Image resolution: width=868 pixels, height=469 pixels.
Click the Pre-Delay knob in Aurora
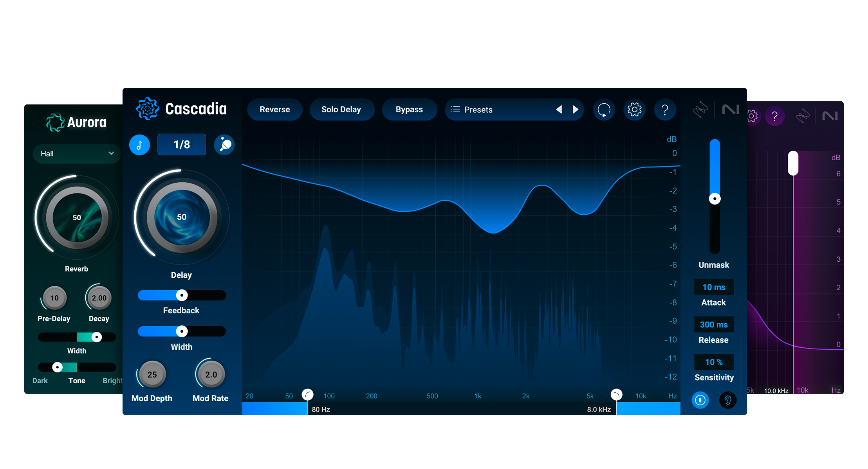point(54,298)
